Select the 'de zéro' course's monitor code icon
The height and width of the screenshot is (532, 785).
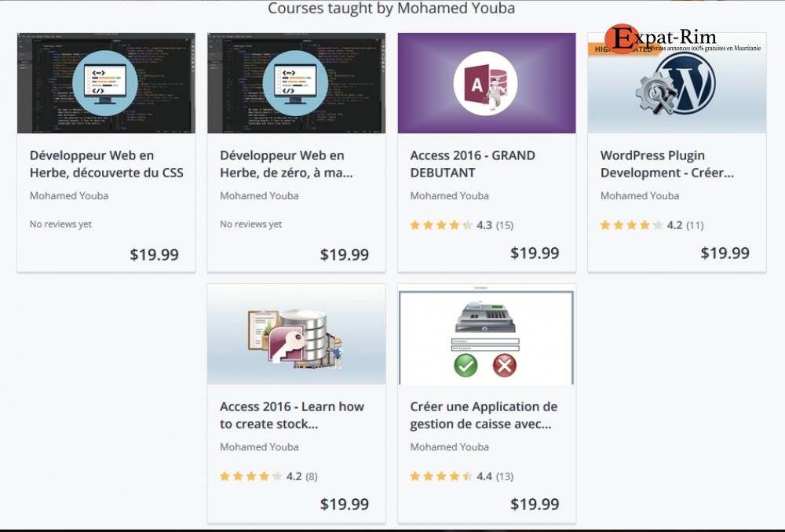point(295,83)
